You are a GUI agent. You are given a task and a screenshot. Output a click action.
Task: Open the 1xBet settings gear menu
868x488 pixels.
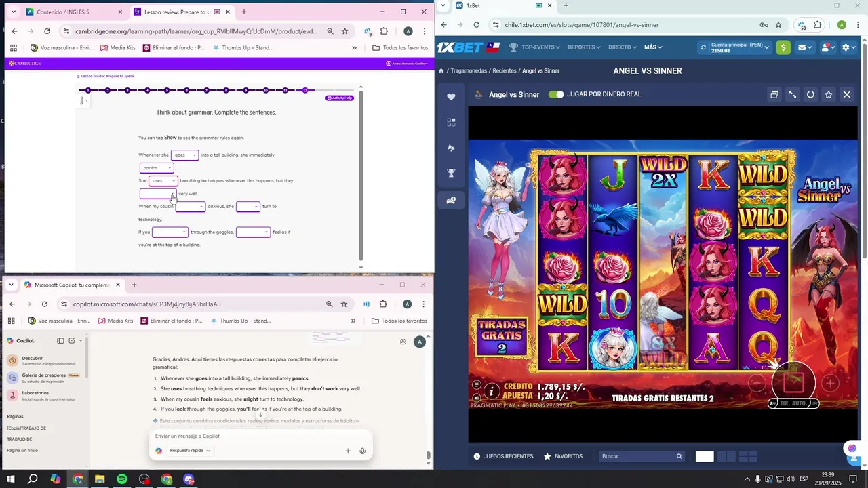point(848,47)
